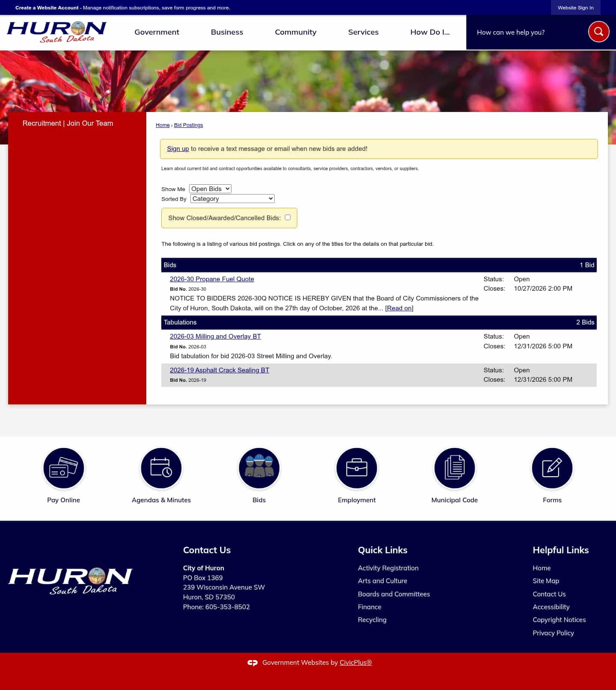Viewport: 616px width, 690px height.
Task: Open Copyright Notices helpful link
Action: pyautogui.click(x=559, y=619)
